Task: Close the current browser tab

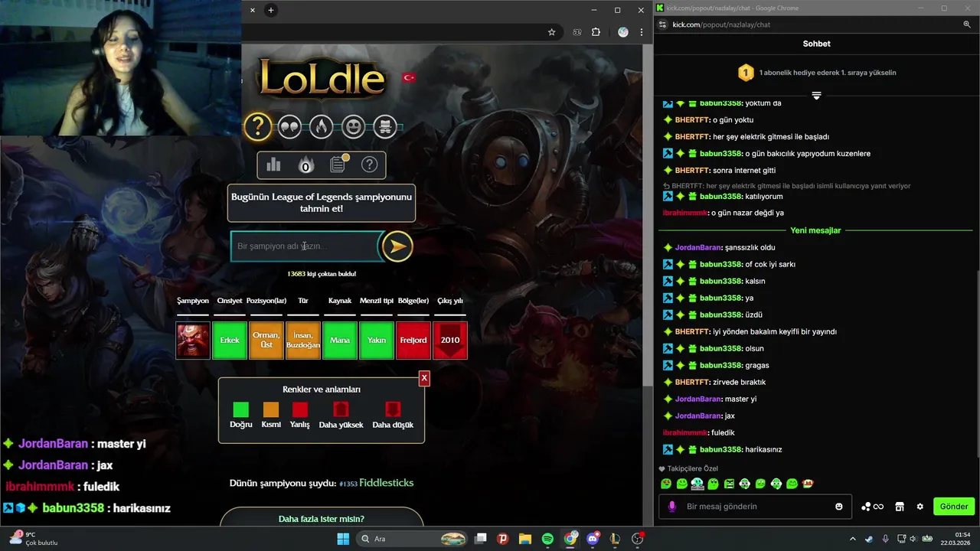Action: click(253, 10)
